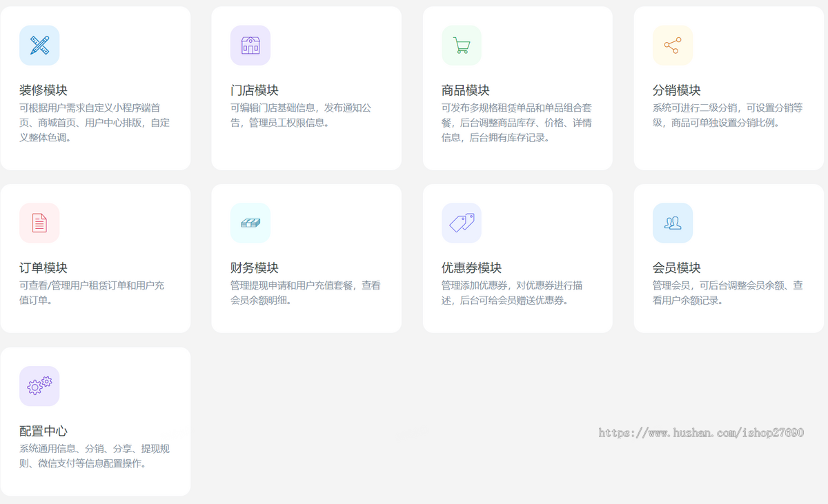Viewport: 828px width, 504px height.
Task: Click the price tag icon for 优惠券模块
Action: 462,223
